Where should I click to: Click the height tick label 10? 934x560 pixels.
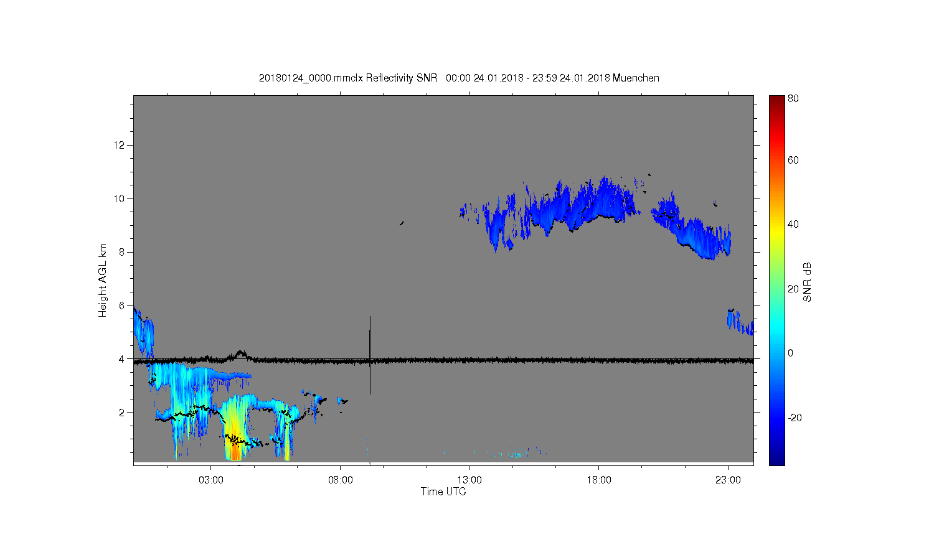pyautogui.click(x=120, y=198)
